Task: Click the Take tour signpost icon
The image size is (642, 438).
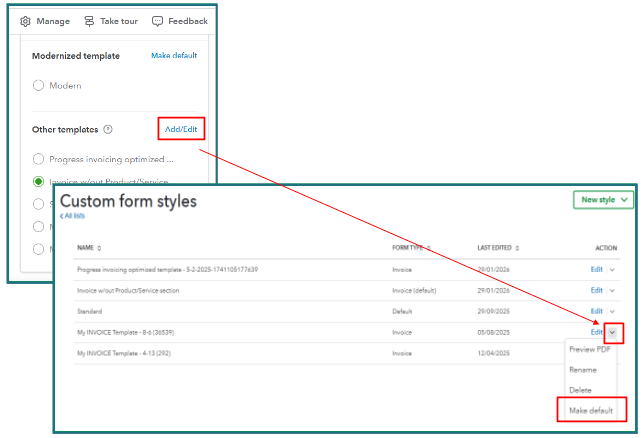Action: click(89, 21)
